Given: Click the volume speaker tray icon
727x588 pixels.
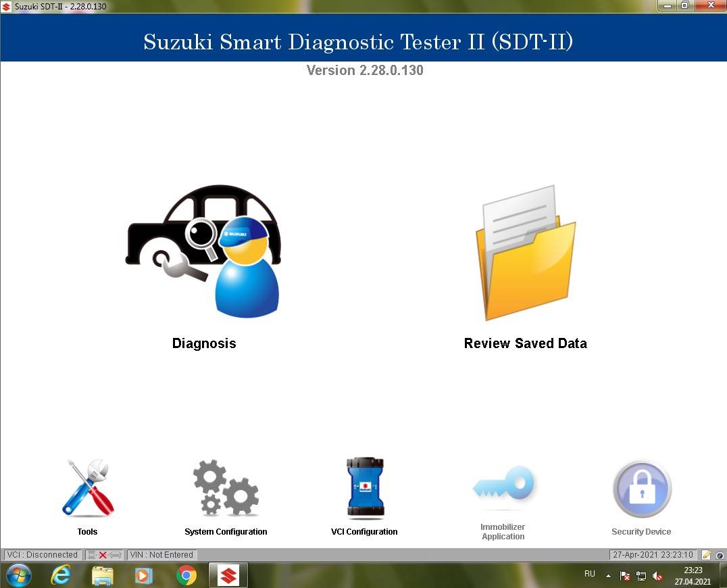Looking at the screenshot, I should [657, 576].
